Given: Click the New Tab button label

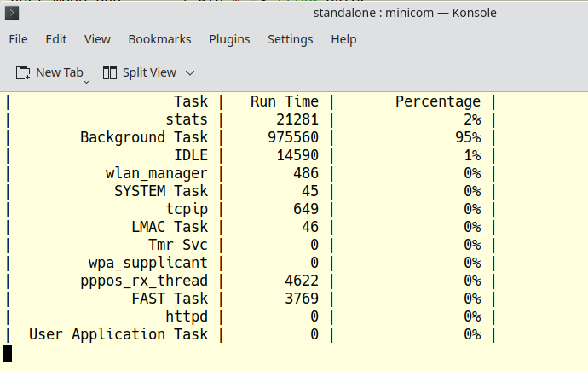Looking at the screenshot, I should coord(60,72).
